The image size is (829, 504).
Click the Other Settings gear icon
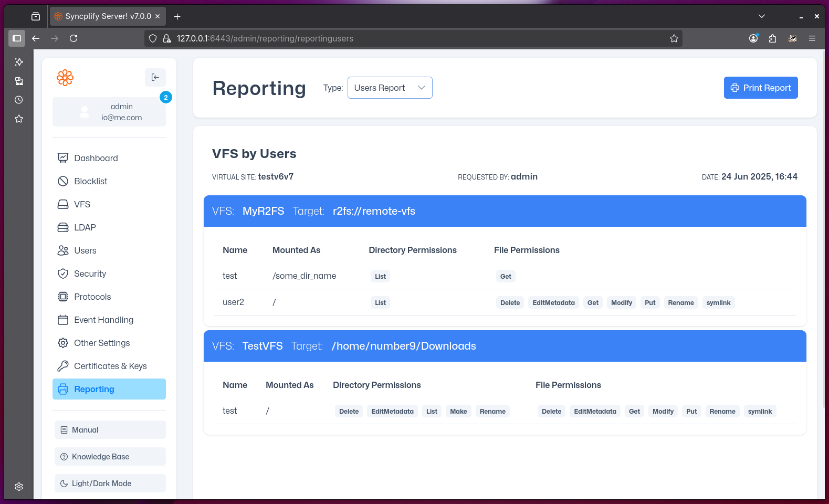(63, 343)
